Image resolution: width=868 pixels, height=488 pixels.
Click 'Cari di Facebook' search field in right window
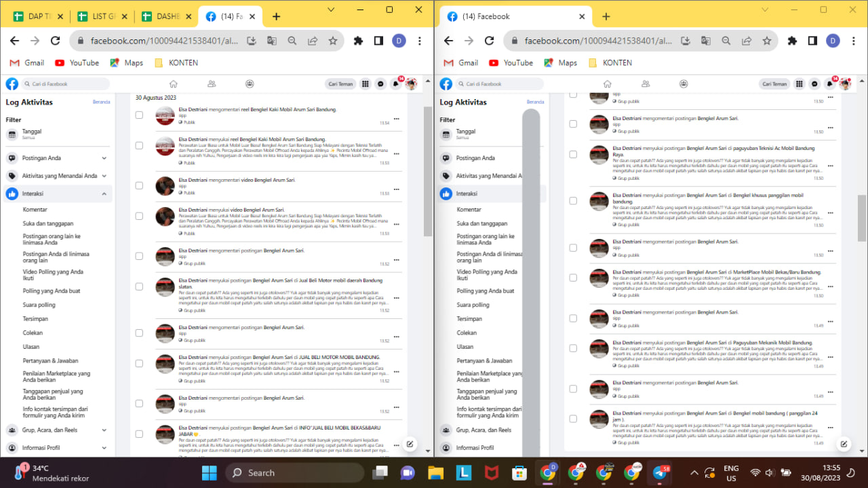[500, 84]
